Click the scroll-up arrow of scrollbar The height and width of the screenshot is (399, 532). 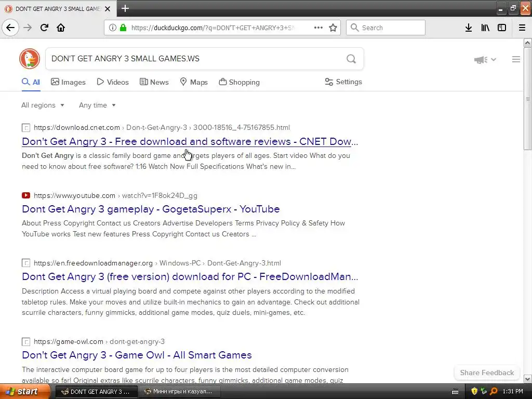(527, 43)
